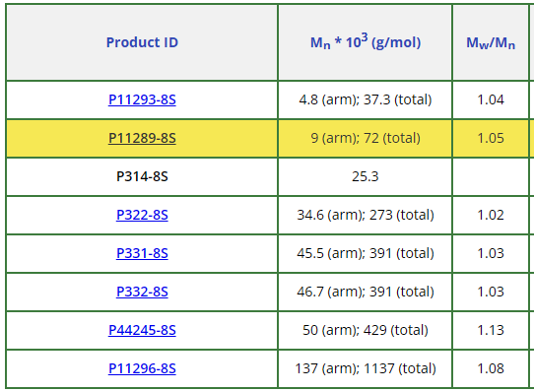
Task: Open the P44245-8S product link
Action: (x=142, y=330)
